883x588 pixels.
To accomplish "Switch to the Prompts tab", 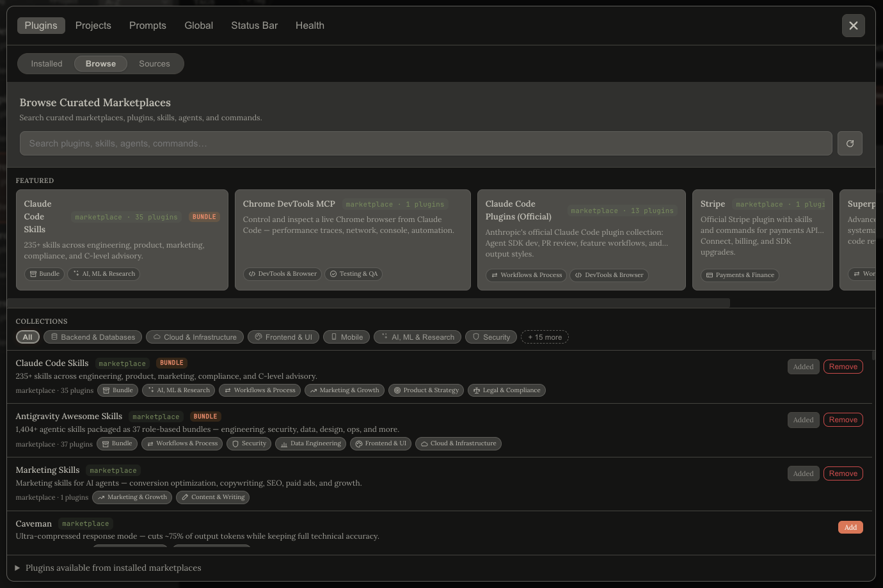I will coord(147,26).
